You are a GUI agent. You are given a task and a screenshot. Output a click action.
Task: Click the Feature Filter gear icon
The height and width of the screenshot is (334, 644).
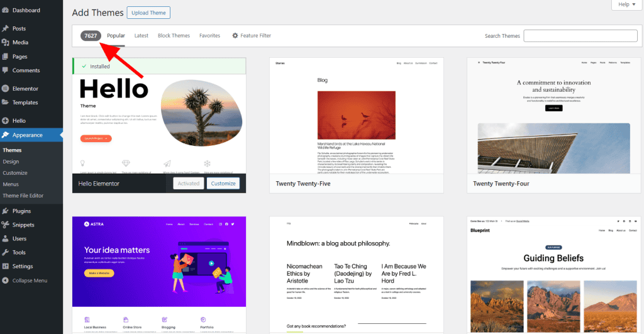click(x=235, y=36)
